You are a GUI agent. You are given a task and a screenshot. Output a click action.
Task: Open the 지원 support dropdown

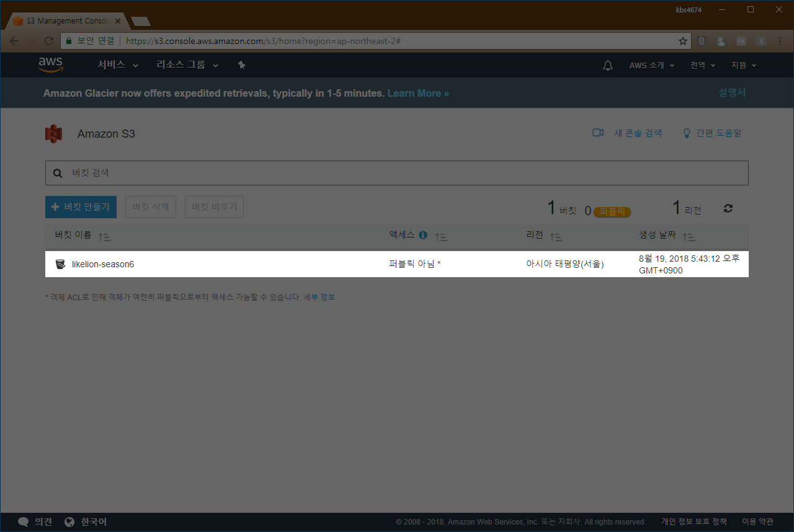click(x=744, y=65)
